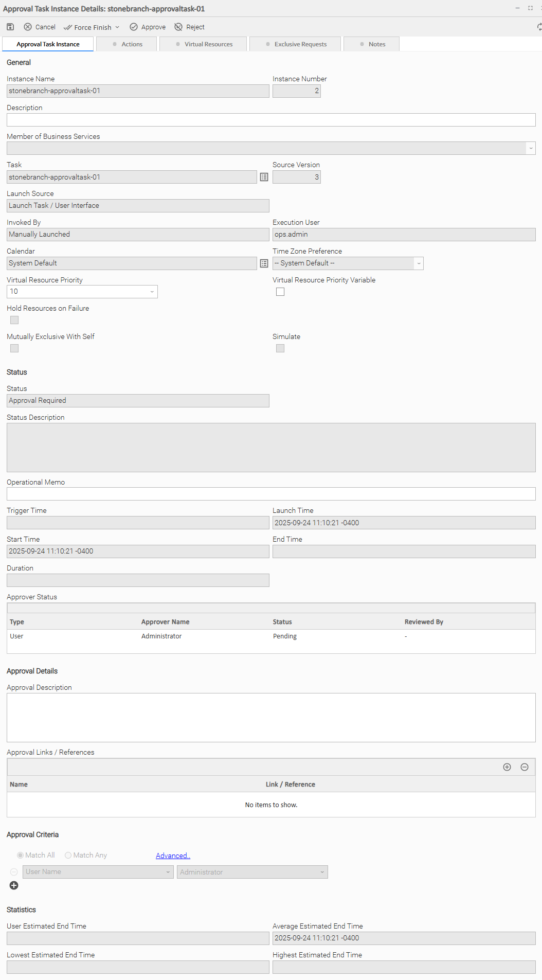Click the Advanced link in Approval Criteria
The image size is (542, 980).
click(173, 856)
